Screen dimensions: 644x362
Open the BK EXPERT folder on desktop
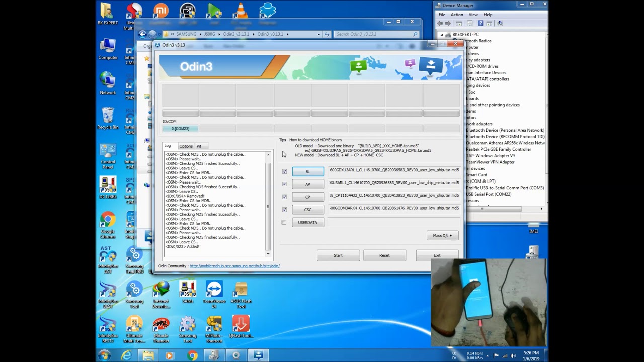pyautogui.click(x=107, y=13)
